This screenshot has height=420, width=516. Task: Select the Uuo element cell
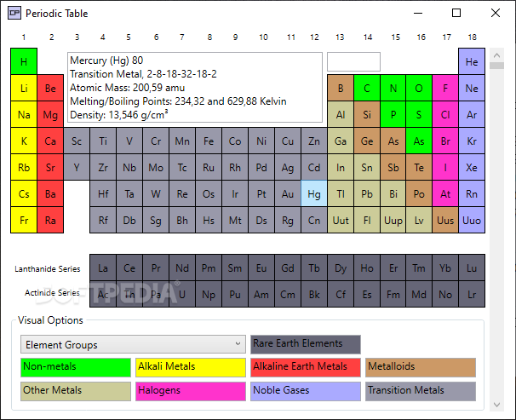pos(472,220)
